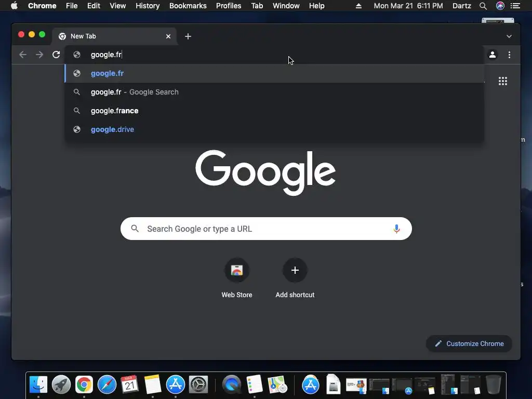Click the back navigation arrow

click(23, 55)
